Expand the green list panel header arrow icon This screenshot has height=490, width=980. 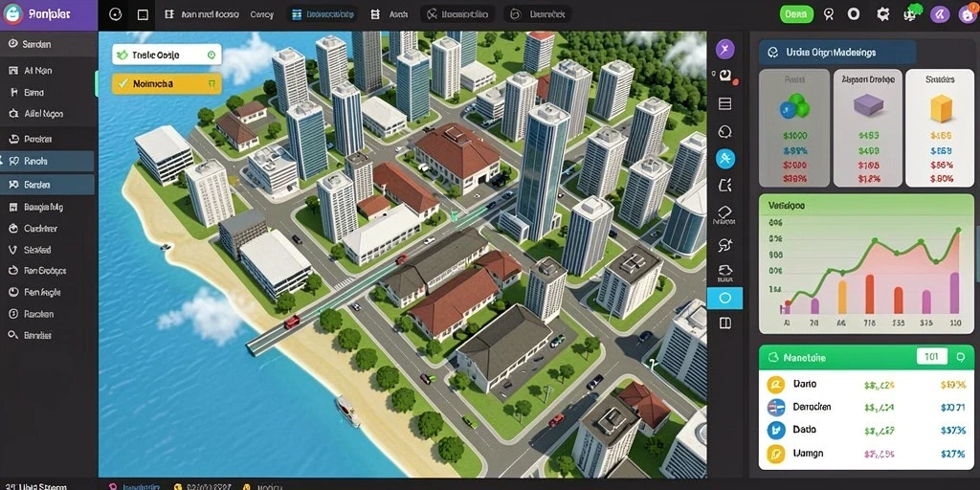click(961, 358)
